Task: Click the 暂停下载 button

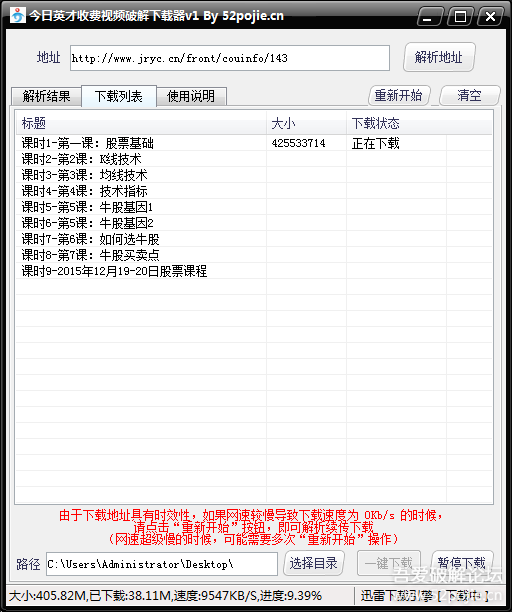Action: pos(462,563)
